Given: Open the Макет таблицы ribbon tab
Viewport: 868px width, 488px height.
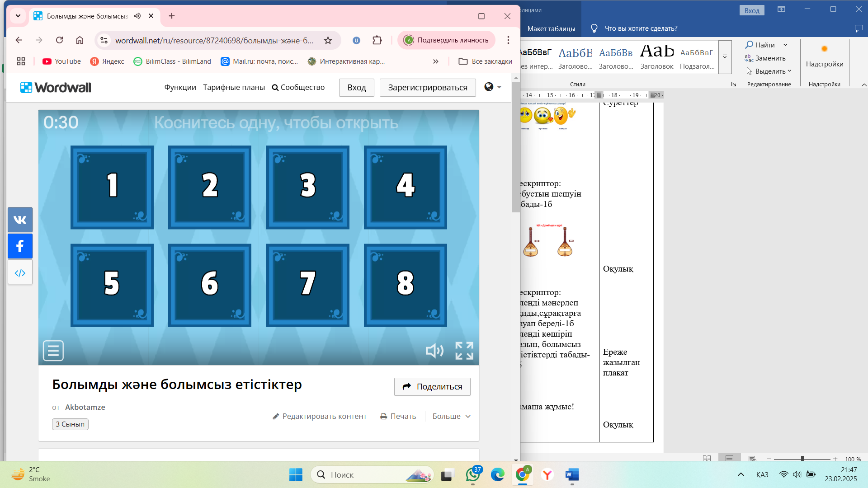Looking at the screenshot, I should (551, 28).
